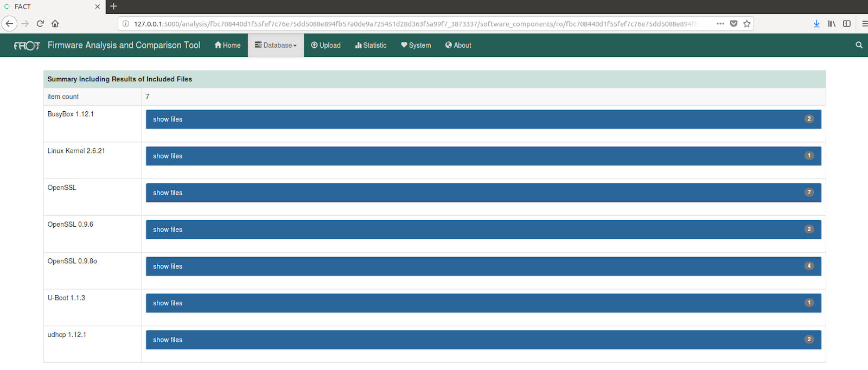Close the FACT browser tab

click(97, 7)
